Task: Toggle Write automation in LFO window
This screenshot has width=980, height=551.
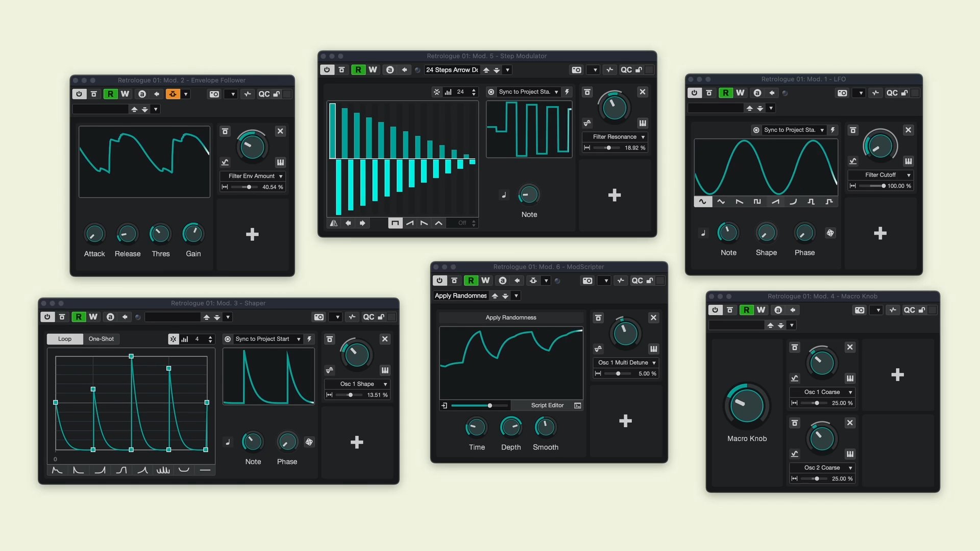Action: pyautogui.click(x=740, y=93)
